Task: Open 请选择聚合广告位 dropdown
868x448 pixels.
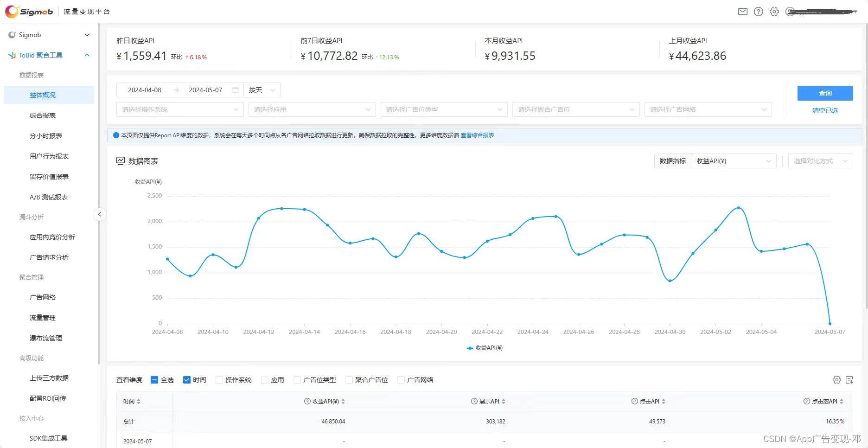Action: click(576, 109)
